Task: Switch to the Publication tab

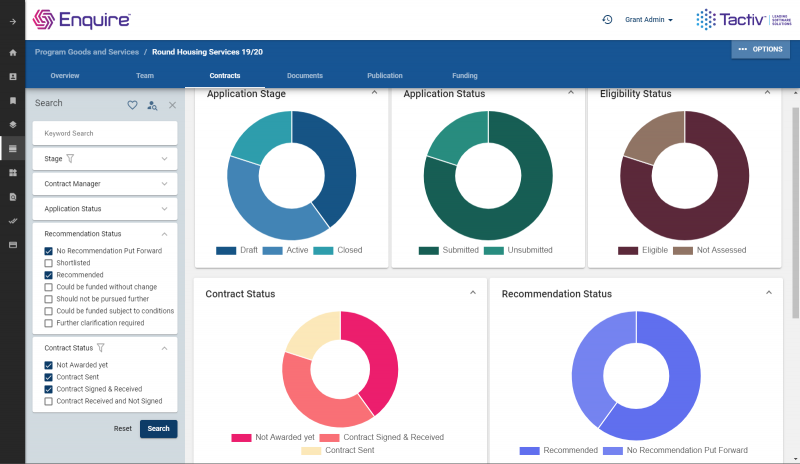Action: pos(385,76)
